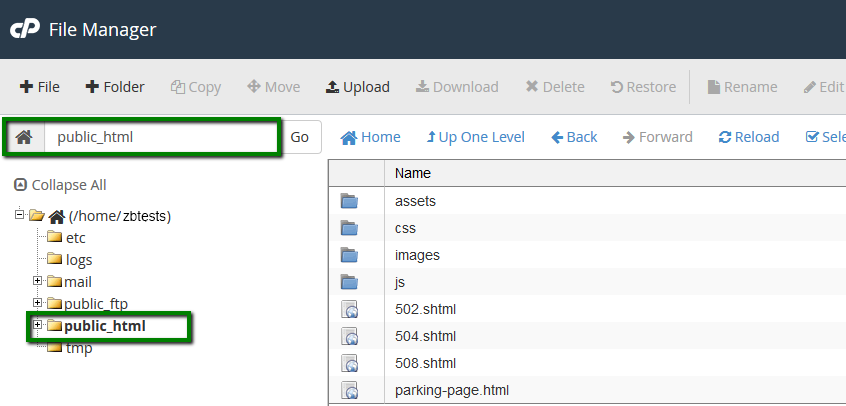This screenshot has height=406, width=846.
Task: Click Collapse All in the tree
Action: 60,185
